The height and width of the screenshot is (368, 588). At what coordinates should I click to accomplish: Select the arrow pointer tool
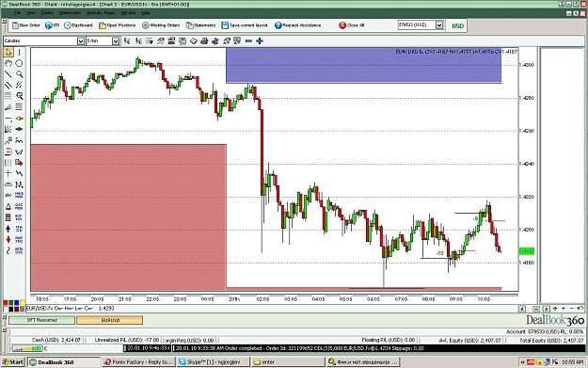tap(8, 52)
